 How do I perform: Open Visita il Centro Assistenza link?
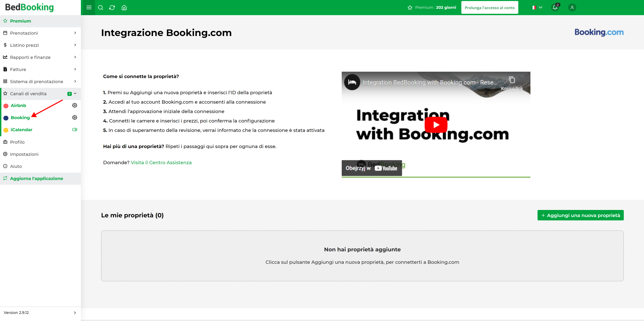coord(161,163)
